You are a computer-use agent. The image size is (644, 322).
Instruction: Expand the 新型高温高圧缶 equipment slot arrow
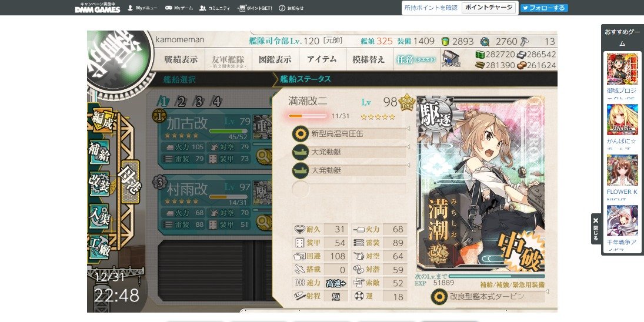408,129
